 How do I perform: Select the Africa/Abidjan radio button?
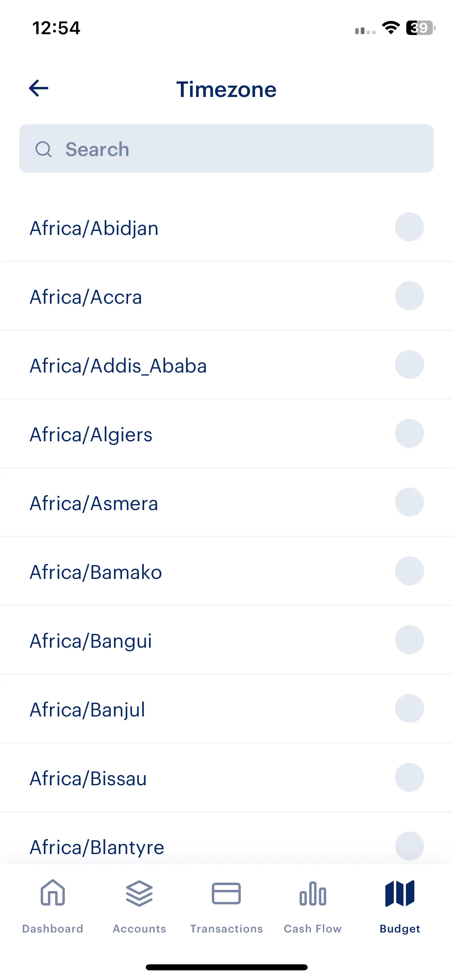tap(409, 227)
